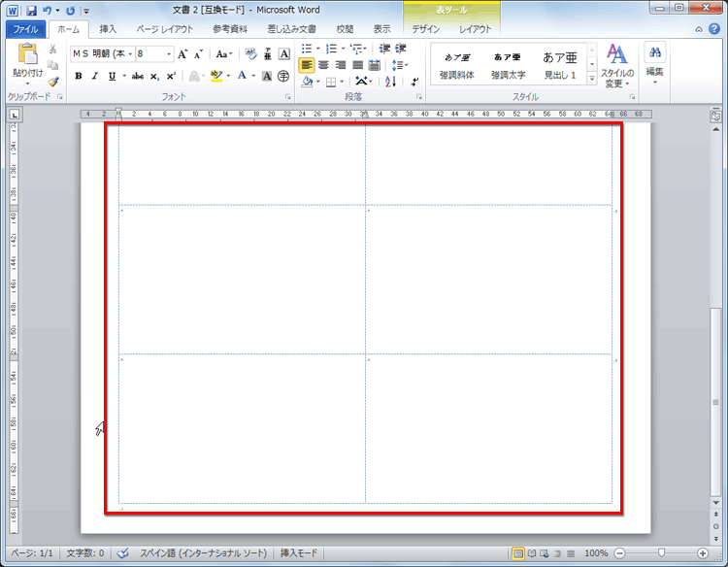Toggle subscript formatting
The height and width of the screenshot is (567, 728).
(154, 76)
